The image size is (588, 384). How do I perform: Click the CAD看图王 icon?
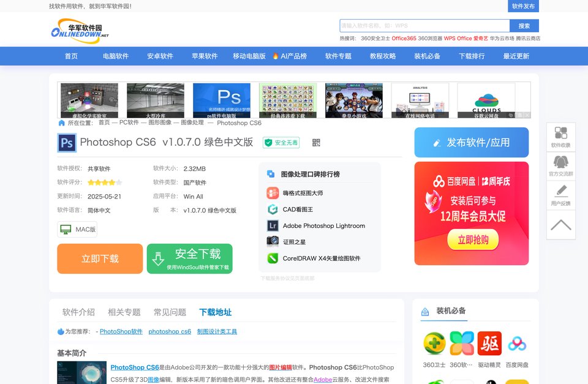click(273, 209)
